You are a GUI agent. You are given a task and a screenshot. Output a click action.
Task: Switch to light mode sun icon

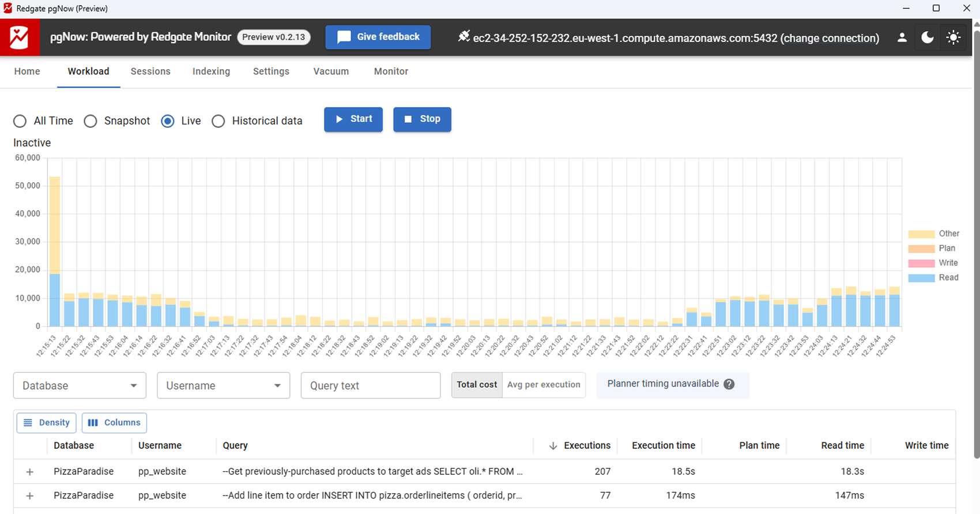click(953, 37)
